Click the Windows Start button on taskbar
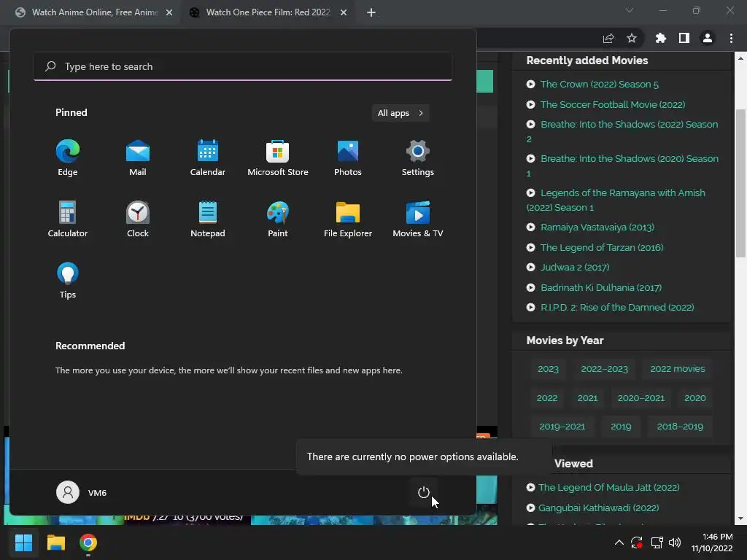The width and height of the screenshot is (747, 560). point(23,542)
